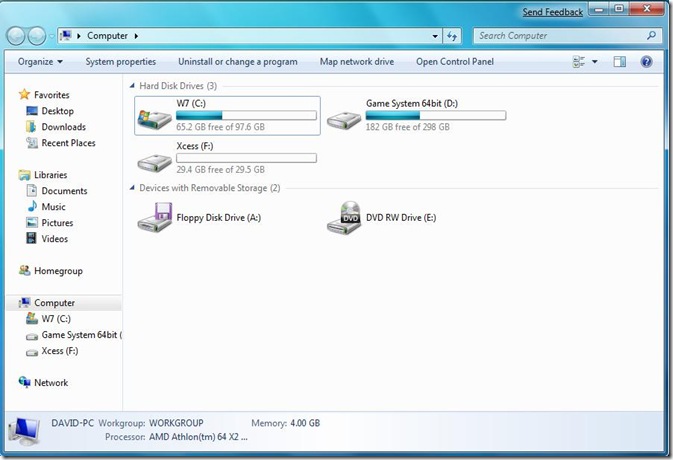Screen dimensions: 673x460
Task: Click the computer icon in address bar
Action: point(65,36)
